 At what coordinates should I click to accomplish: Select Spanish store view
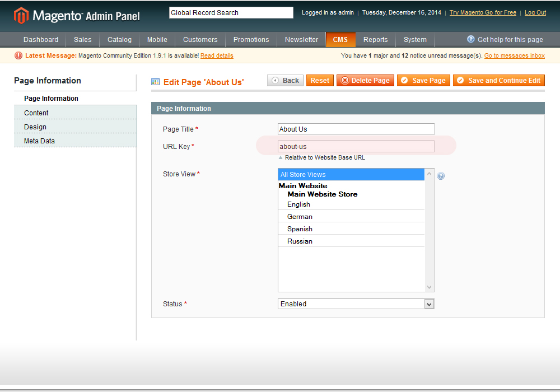point(351,229)
